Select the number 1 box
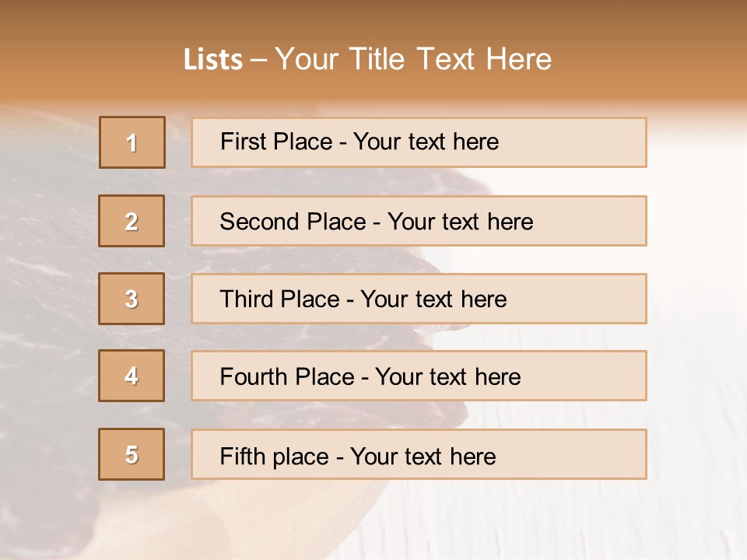 click(132, 142)
